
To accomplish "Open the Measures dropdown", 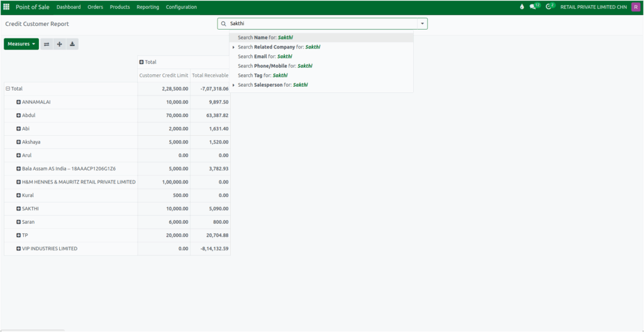I will point(21,44).
